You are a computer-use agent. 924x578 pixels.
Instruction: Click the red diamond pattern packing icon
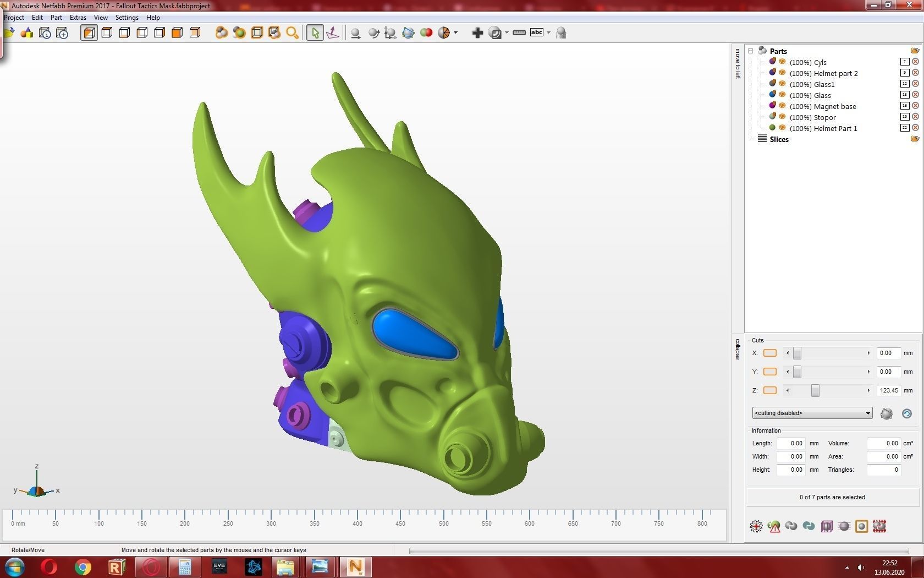(x=879, y=526)
